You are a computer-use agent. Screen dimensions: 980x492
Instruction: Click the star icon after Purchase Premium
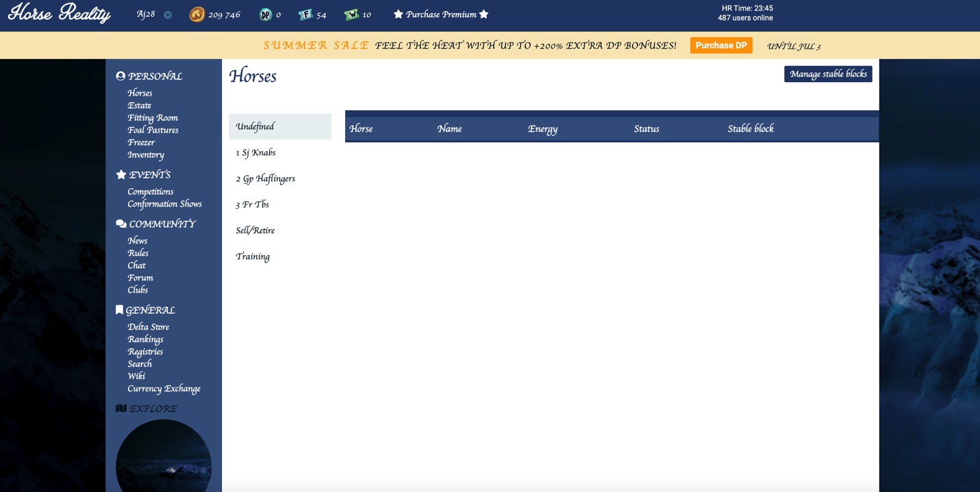(483, 14)
